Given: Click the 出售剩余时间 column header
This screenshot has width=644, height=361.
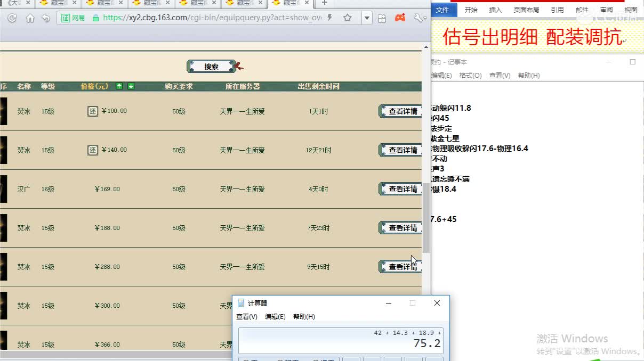Looking at the screenshot, I should click(318, 86).
